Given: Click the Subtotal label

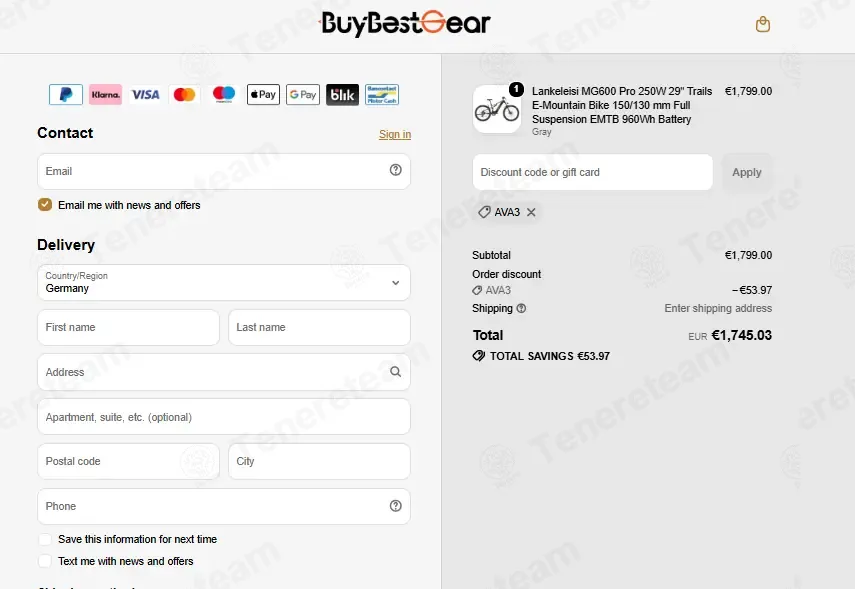Looking at the screenshot, I should tap(491, 255).
